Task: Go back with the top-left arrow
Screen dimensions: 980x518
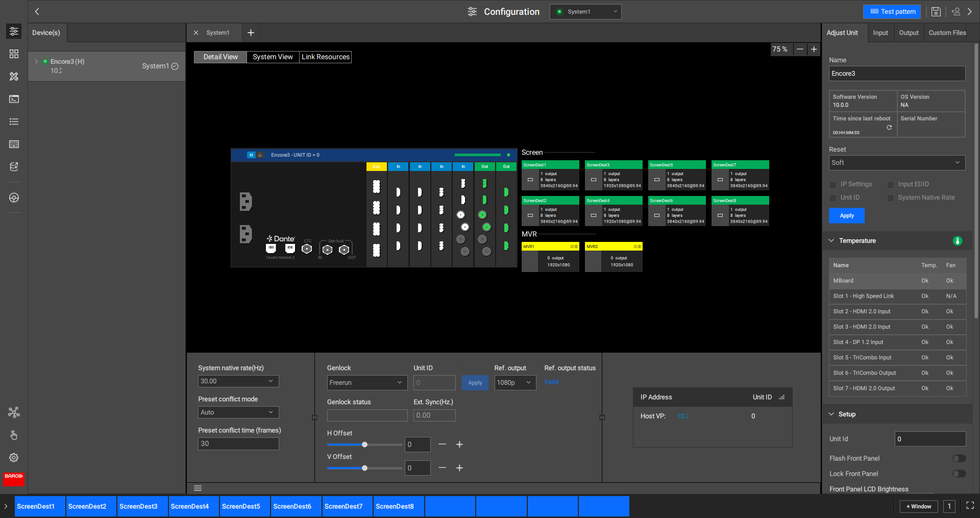Action: tap(37, 11)
